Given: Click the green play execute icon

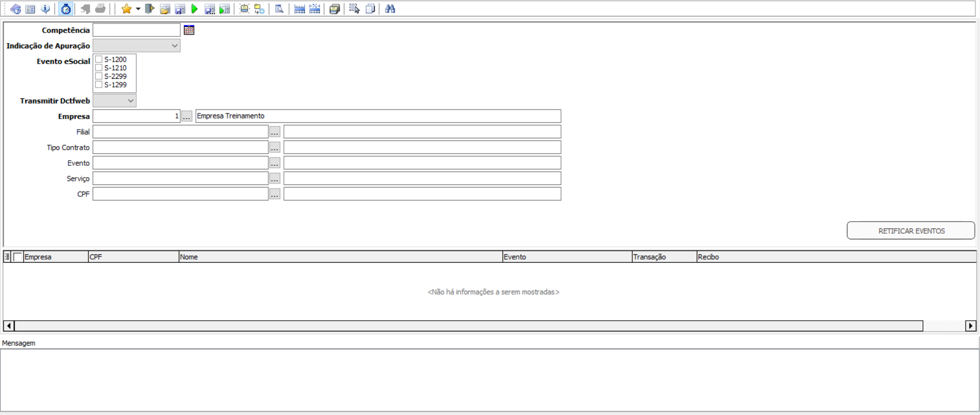Looking at the screenshot, I should (x=195, y=9).
